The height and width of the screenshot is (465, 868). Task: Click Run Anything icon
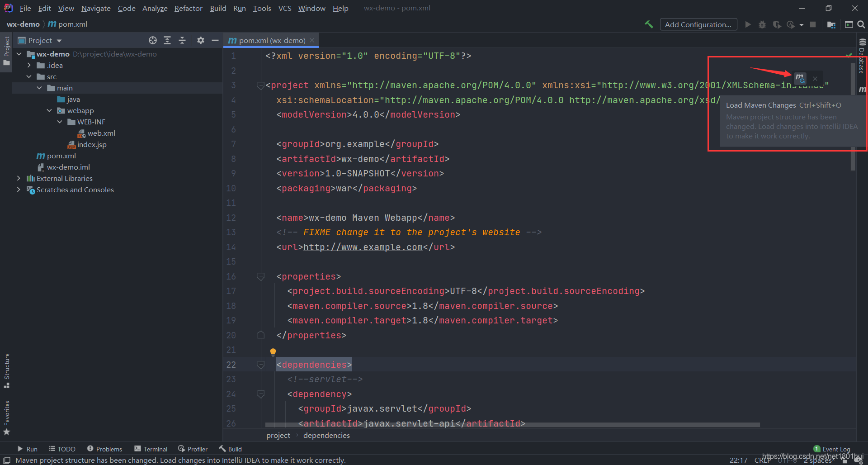click(849, 24)
